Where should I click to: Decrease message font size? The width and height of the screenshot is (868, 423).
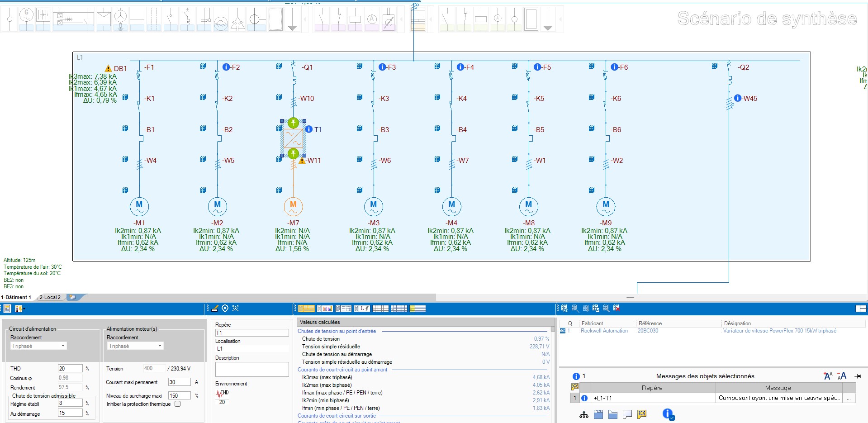(842, 375)
